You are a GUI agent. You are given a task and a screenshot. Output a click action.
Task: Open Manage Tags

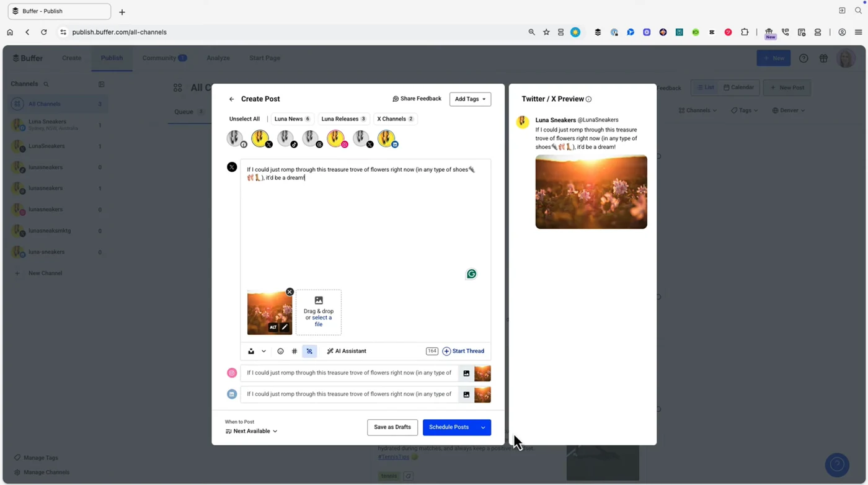coord(36,458)
